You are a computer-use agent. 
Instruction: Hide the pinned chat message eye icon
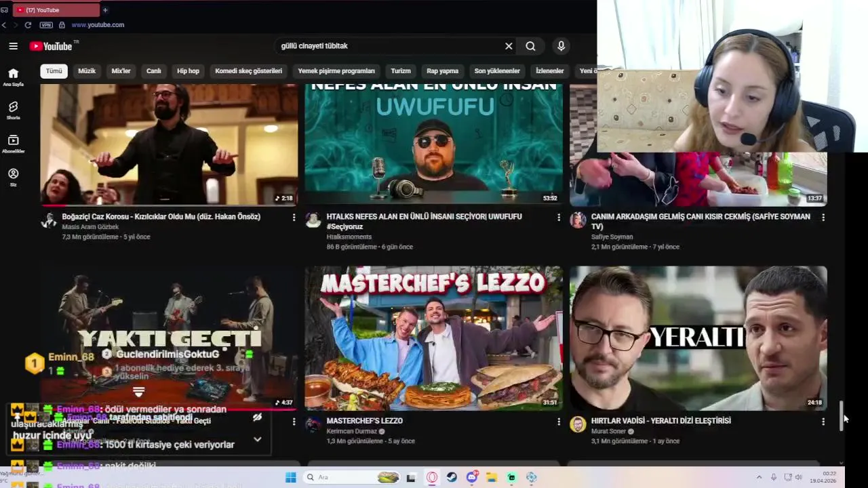pos(257,418)
